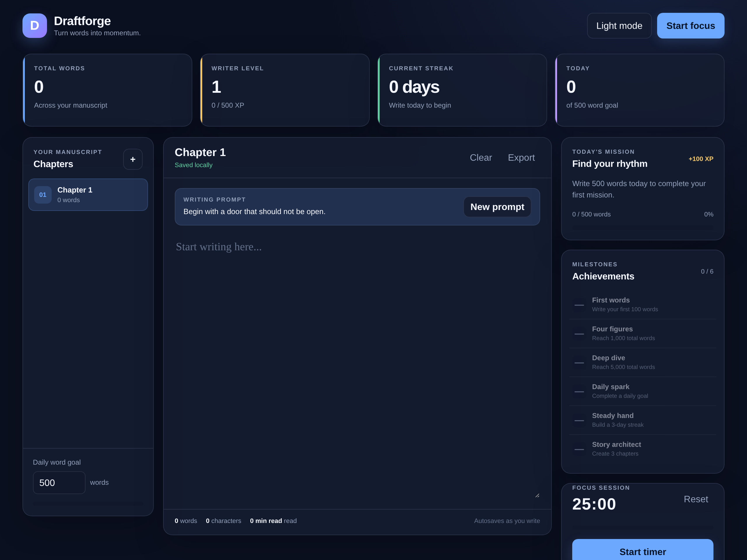Click '+100 XP' mission reward label
This screenshot has height=560, width=747.
(x=701, y=159)
